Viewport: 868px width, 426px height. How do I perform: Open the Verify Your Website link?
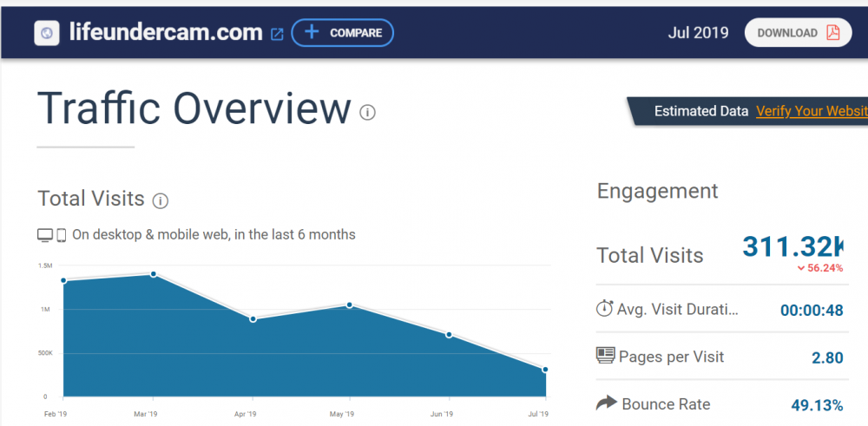tap(811, 111)
